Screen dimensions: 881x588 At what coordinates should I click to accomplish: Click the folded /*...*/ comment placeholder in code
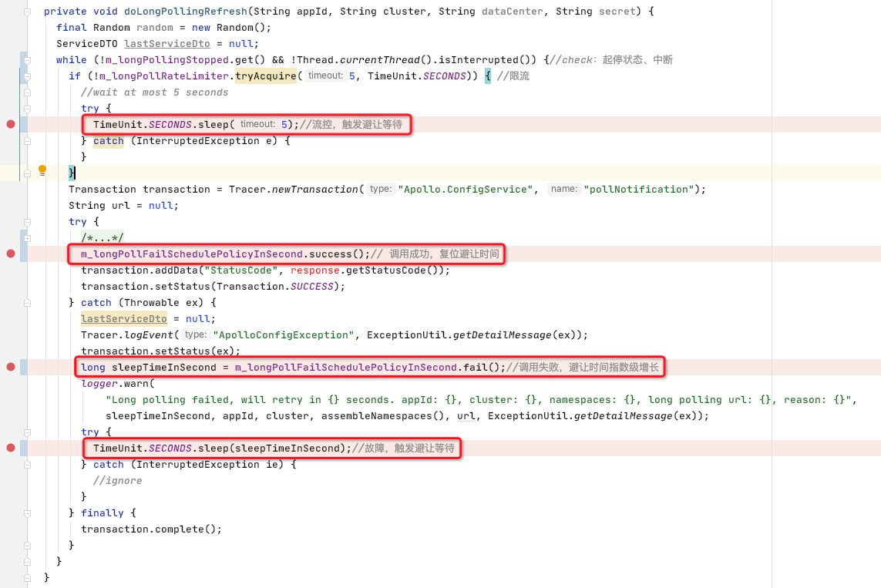[x=103, y=237]
